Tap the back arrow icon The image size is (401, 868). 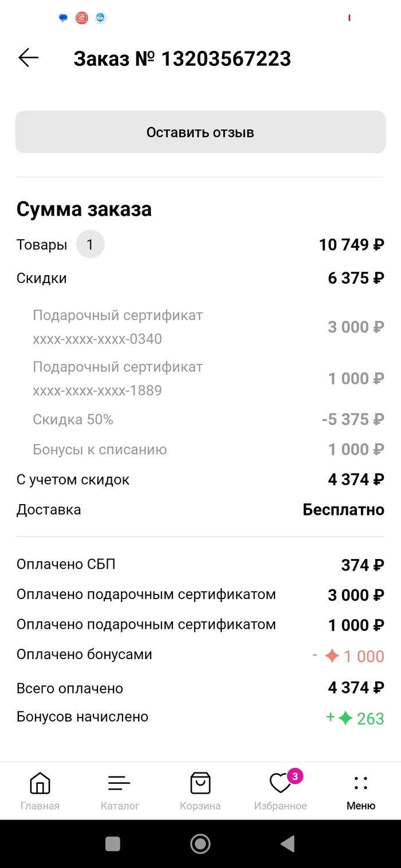click(x=28, y=58)
